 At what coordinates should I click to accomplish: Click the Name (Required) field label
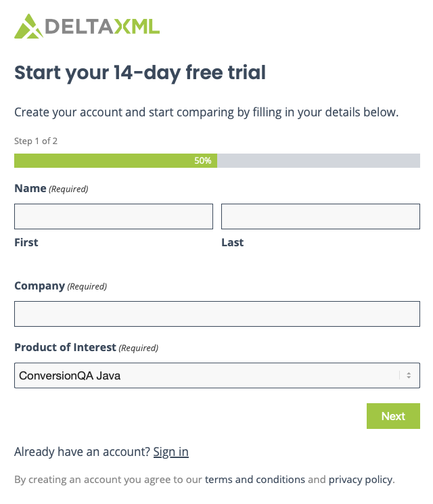[x=51, y=189]
